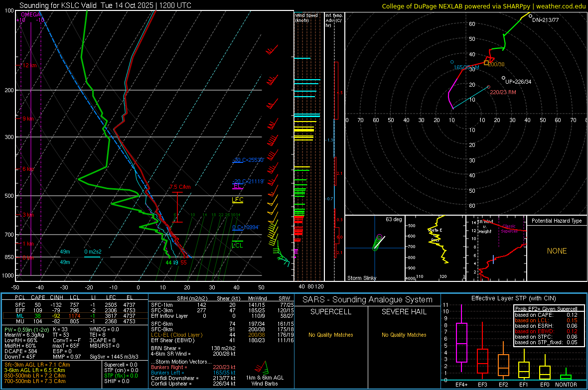Click the '0 m2s2' effective inflow label
This screenshot has height=390, width=588.
[93, 252]
